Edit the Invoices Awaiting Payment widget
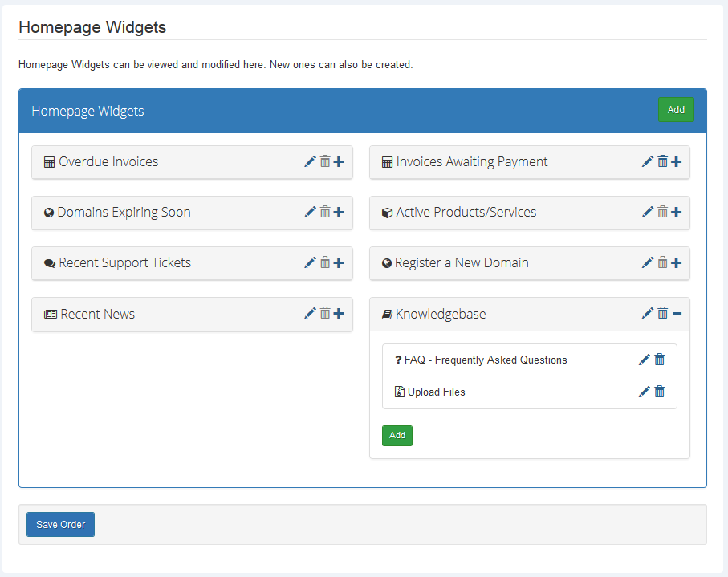The width and height of the screenshot is (728, 577). pyautogui.click(x=648, y=161)
